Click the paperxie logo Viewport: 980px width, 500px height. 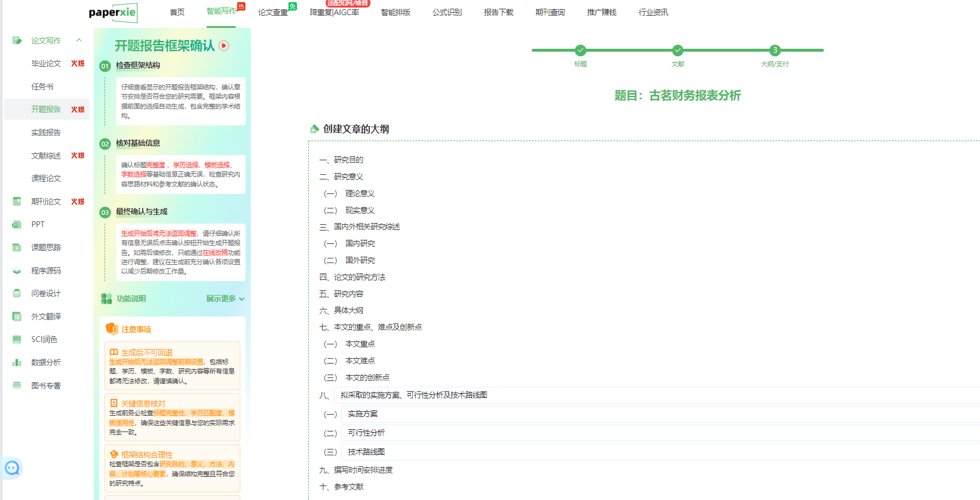113,12
